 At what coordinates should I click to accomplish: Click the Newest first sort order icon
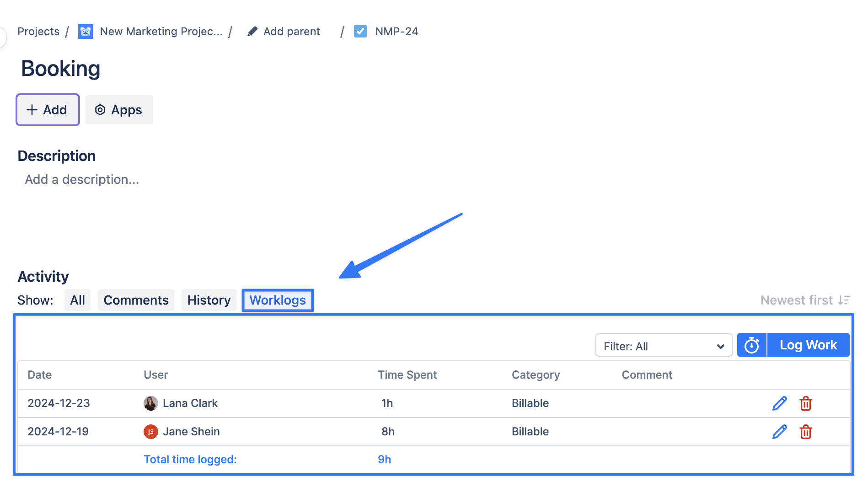844,300
